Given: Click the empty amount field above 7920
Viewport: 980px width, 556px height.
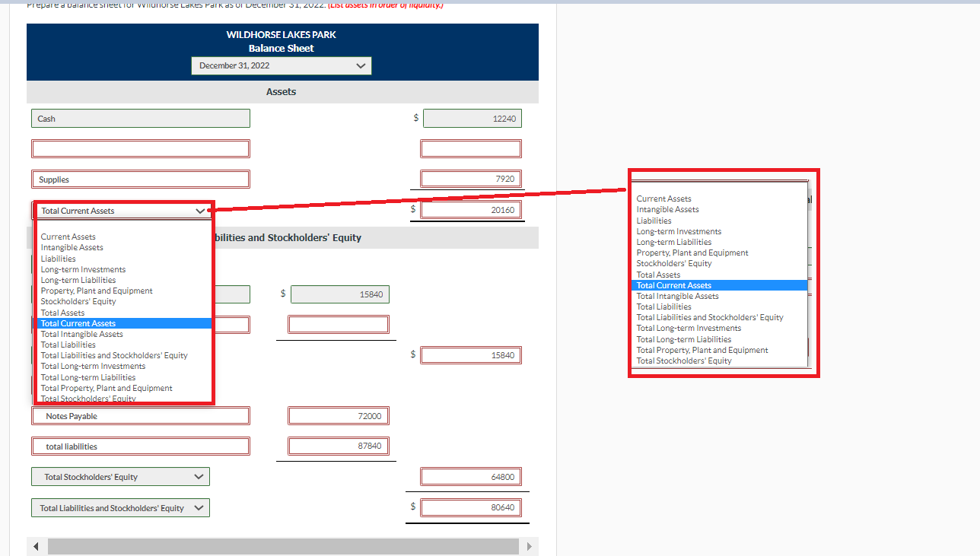Looking at the screenshot, I should tap(472, 149).
